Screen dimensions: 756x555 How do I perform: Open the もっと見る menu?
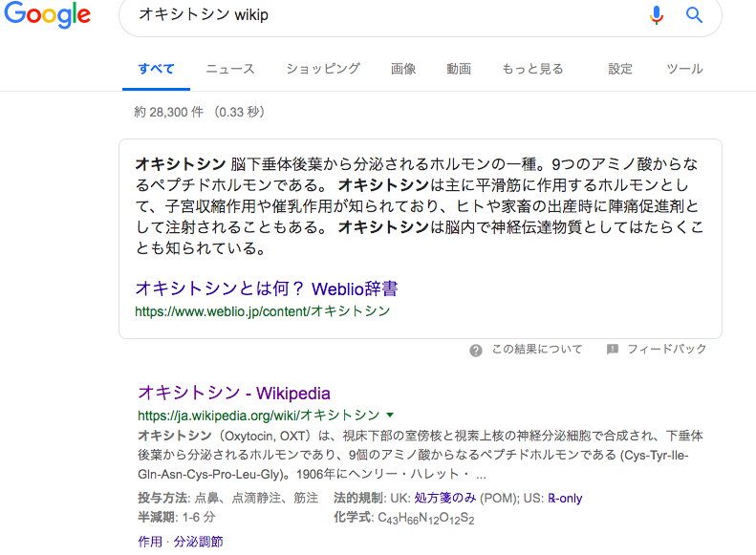coord(532,69)
